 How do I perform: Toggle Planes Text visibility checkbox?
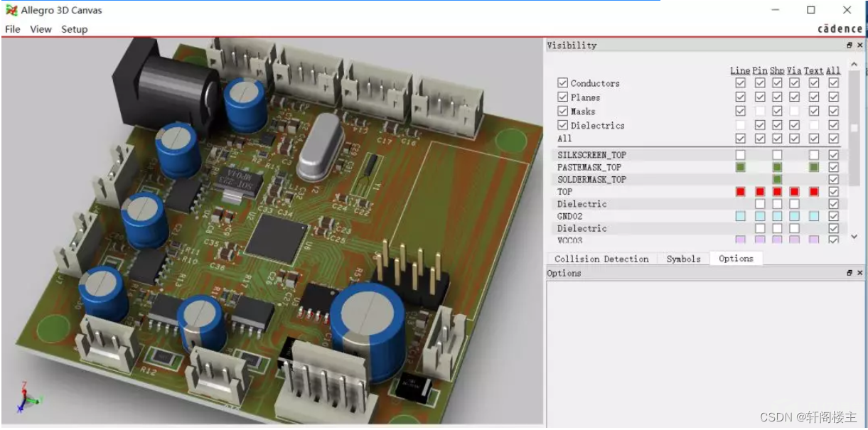coord(814,97)
